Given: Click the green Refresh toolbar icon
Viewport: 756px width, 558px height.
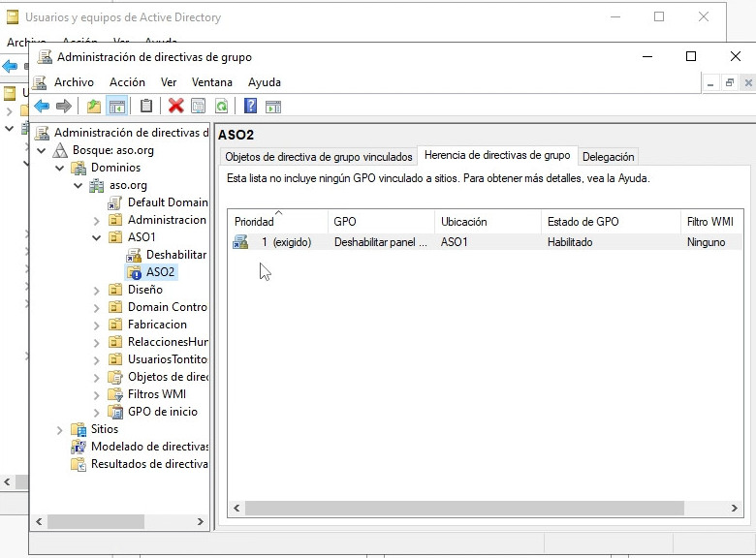Looking at the screenshot, I should pyautogui.click(x=222, y=107).
